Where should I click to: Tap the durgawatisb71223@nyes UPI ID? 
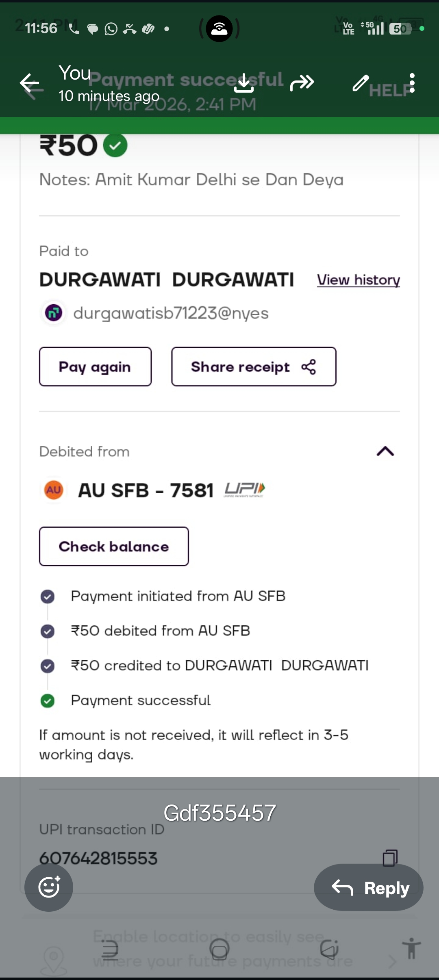(171, 313)
